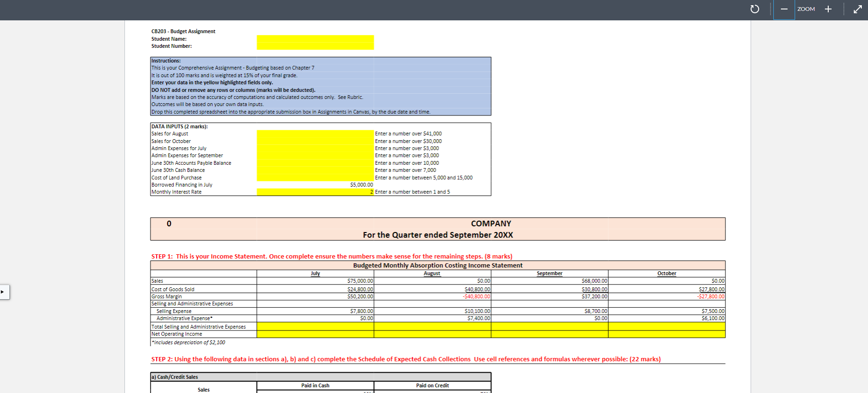Click August Gross Margin -$40,800.00
Screen dimensions: 868x393
click(476, 296)
